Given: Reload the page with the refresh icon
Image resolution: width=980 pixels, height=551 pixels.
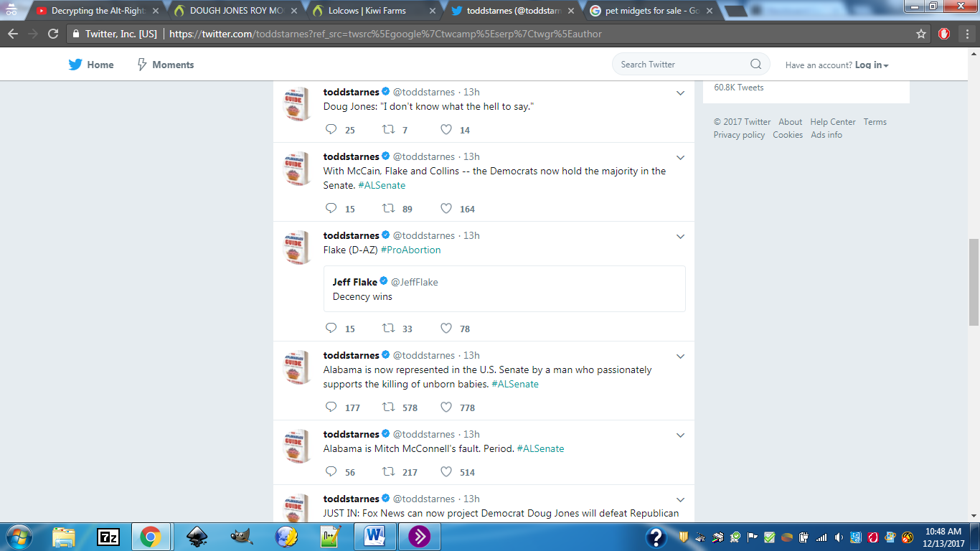Looking at the screenshot, I should click(x=53, y=34).
